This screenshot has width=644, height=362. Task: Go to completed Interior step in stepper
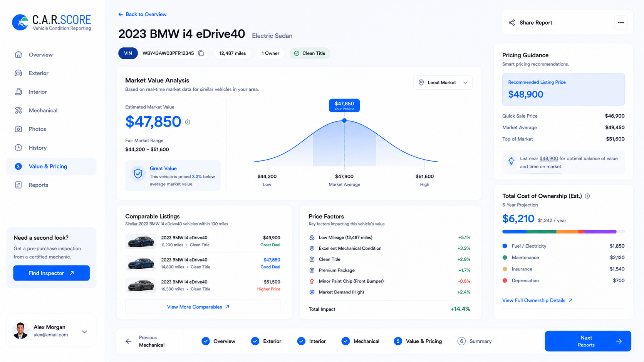point(312,341)
